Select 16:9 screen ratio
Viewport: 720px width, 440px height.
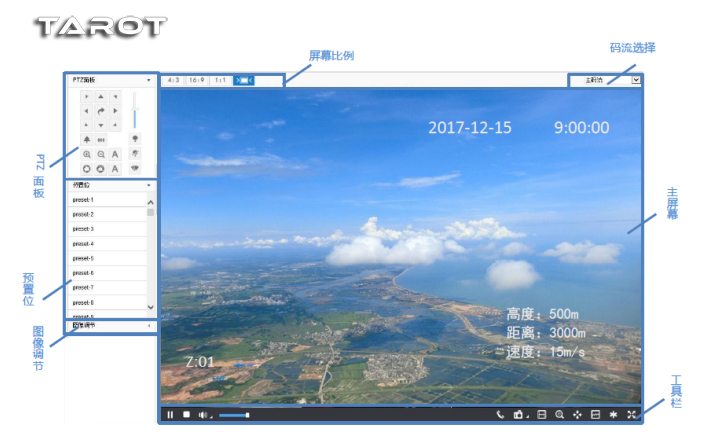point(197,80)
